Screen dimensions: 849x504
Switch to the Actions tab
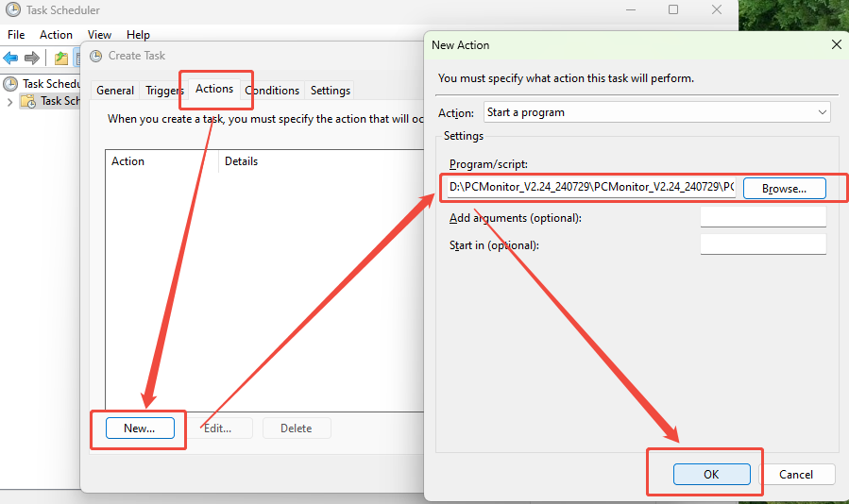(214, 89)
